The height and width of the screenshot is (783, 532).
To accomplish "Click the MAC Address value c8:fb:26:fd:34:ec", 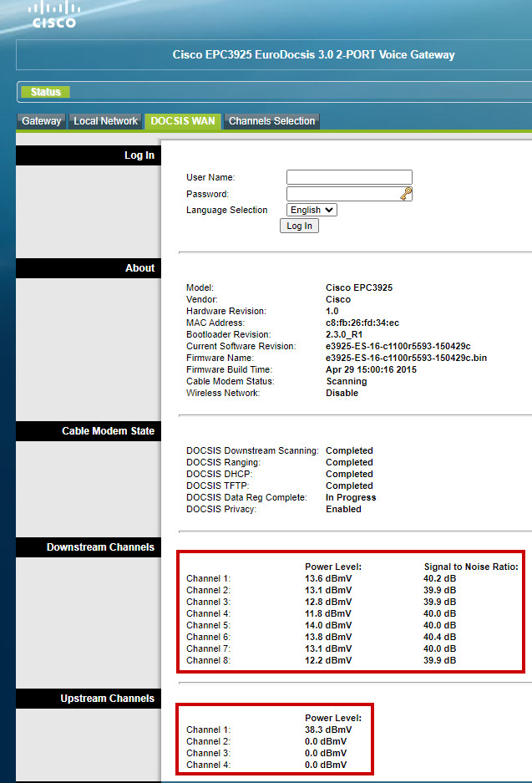I will (362, 323).
